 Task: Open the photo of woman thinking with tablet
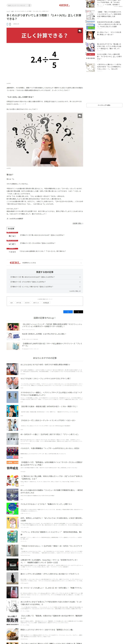point(45,140)
